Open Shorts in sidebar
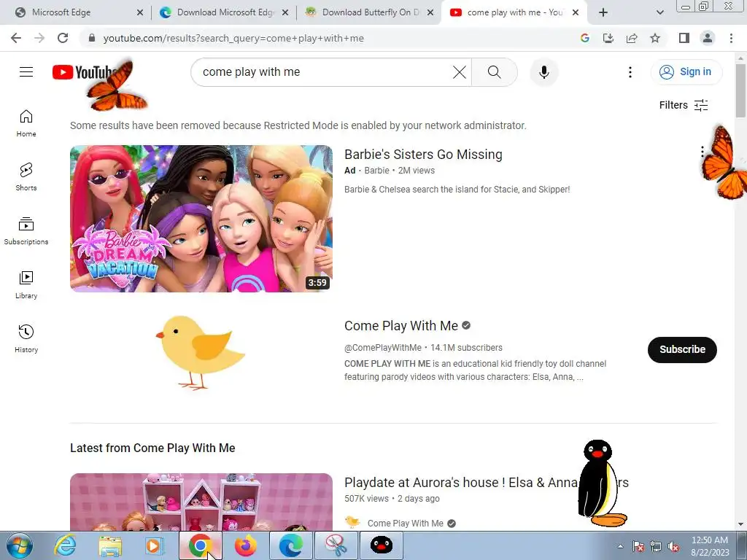747x560 pixels. pyautogui.click(x=26, y=177)
